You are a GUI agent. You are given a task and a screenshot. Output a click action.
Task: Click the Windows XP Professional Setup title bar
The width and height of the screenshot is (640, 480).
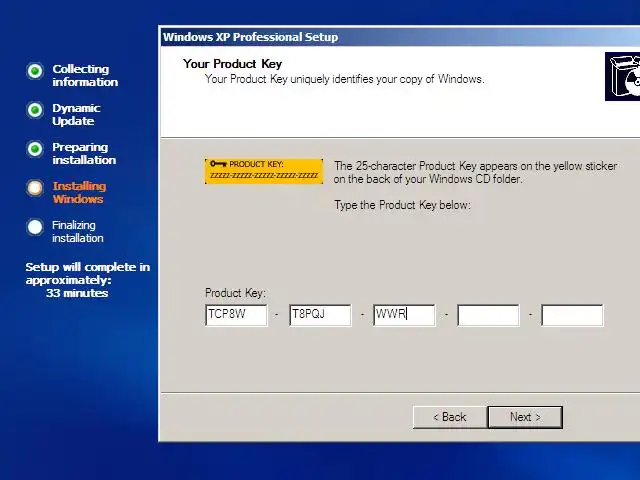pos(400,37)
